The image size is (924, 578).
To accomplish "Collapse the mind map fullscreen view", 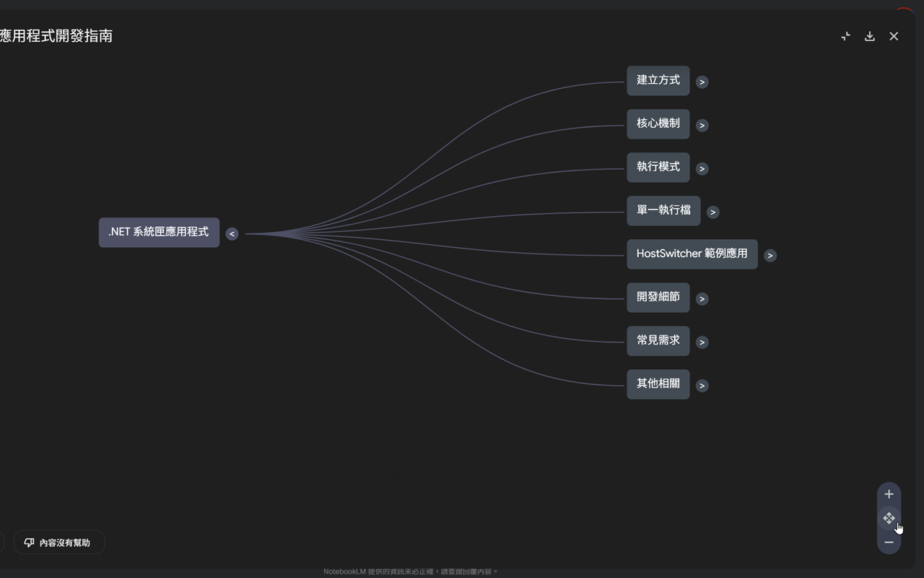I will coord(845,36).
